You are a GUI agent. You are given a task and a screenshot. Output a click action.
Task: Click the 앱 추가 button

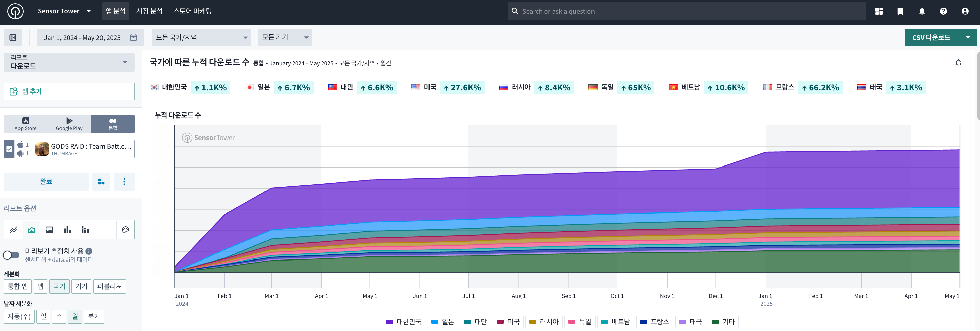(x=69, y=91)
